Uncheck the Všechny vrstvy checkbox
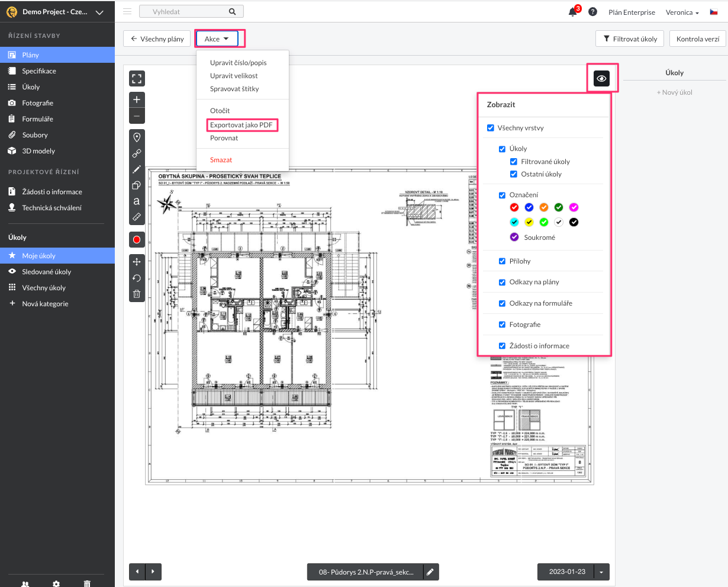This screenshot has height=587, width=728. click(x=491, y=128)
